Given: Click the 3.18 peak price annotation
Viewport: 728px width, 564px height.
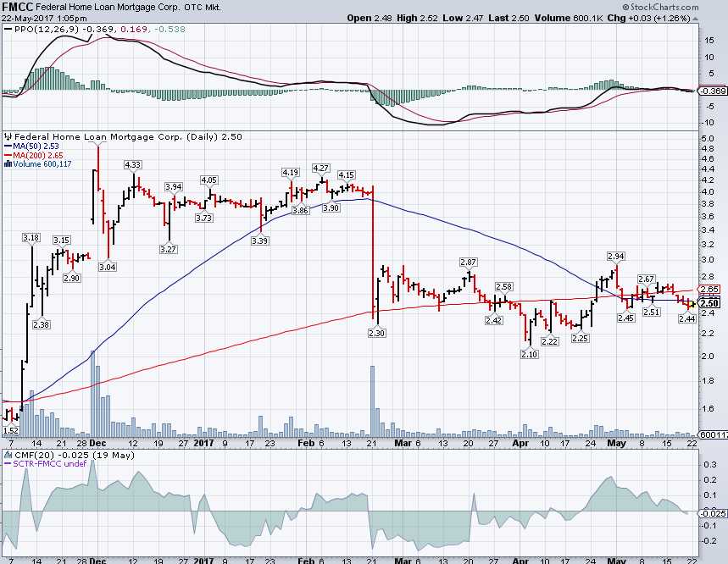Looking at the screenshot, I should coord(31,237).
